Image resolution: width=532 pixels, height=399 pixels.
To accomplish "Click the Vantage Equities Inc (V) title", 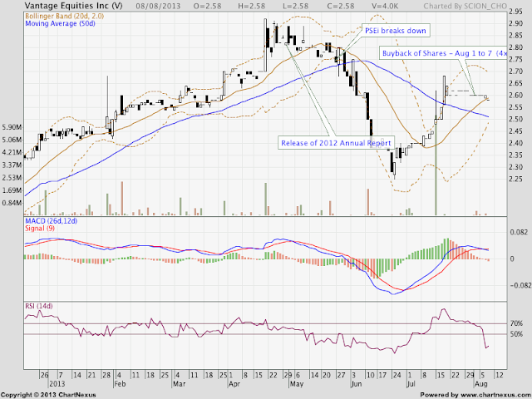I will (x=74, y=6).
